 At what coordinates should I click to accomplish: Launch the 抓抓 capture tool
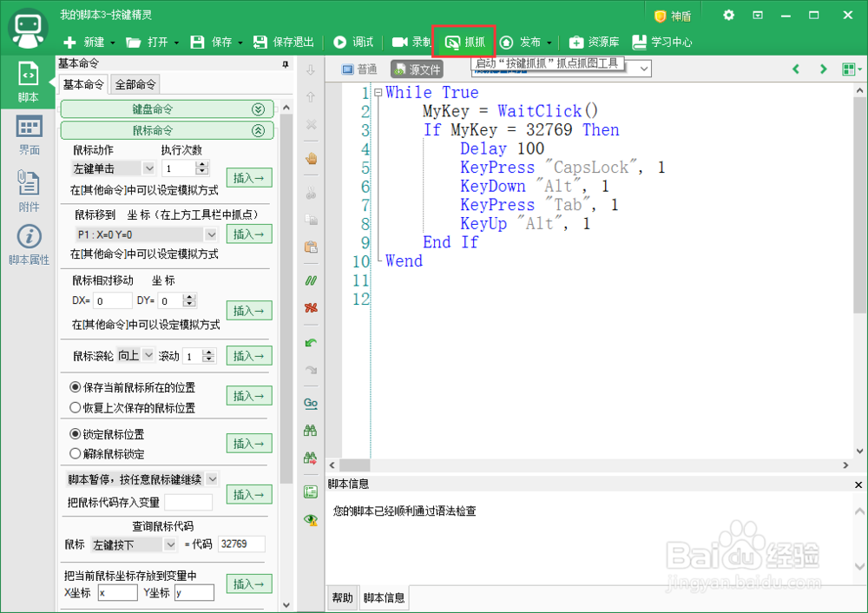coord(465,42)
